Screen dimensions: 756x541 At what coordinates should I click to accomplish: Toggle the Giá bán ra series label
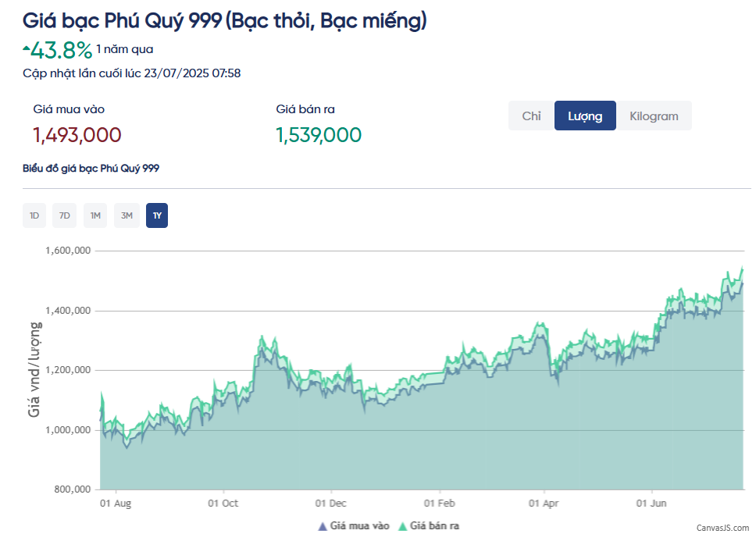pos(435,526)
